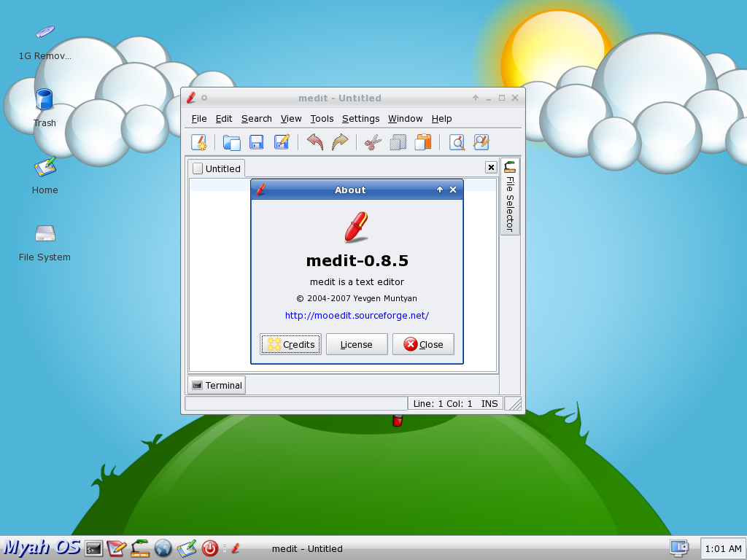Click the Credits button
The height and width of the screenshot is (560, 747).
pos(290,344)
